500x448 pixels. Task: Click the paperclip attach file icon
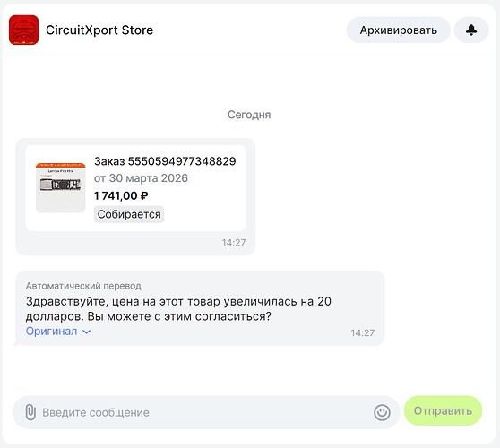(30, 412)
